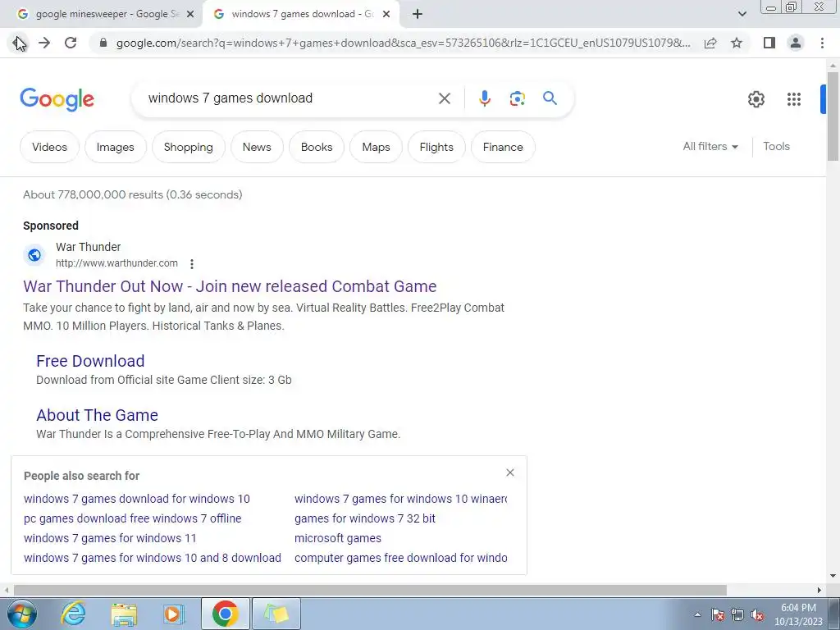Image resolution: width=840 pixels, height=630 pixels.
Task: Filter results by Shopping
Action: click(x=188, y=147)
